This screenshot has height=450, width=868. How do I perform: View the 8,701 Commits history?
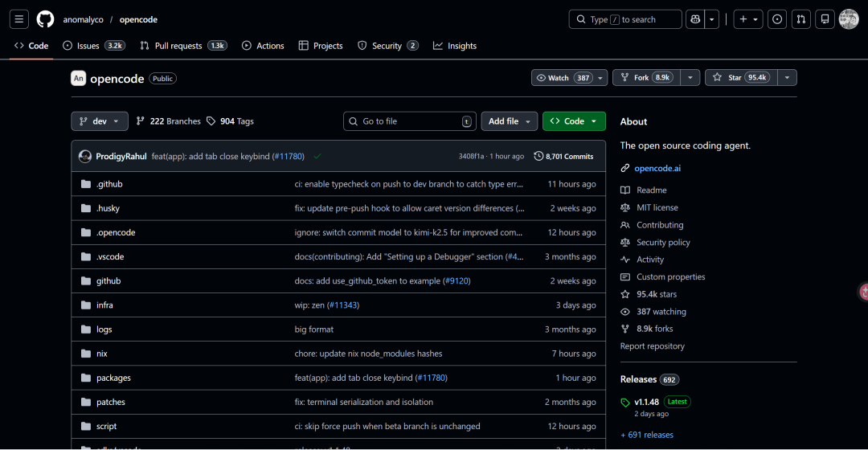[563, 157]
